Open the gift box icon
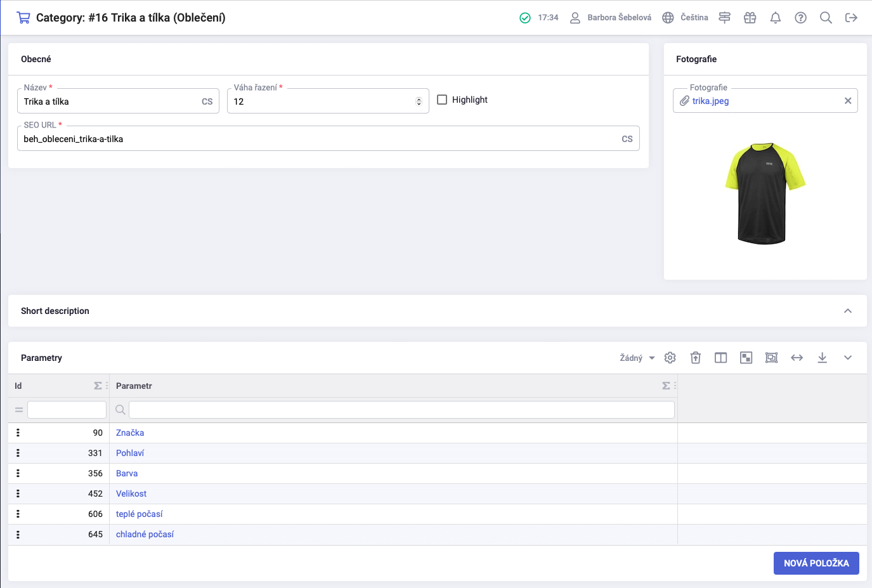 (750, 18)
